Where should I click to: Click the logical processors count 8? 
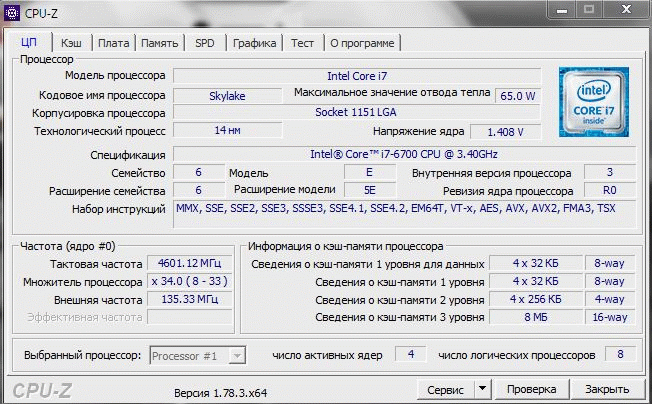click(620, 354)
